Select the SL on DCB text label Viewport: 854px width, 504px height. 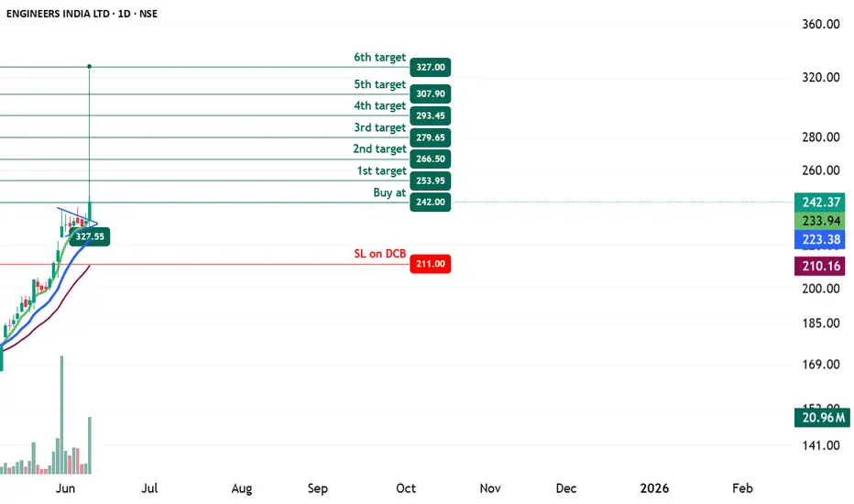[379, 253]
